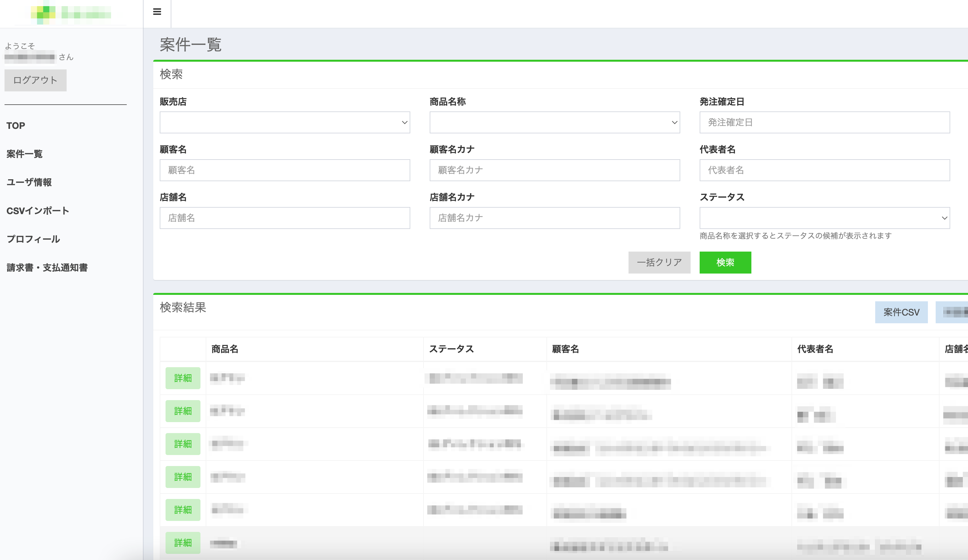Click 詳細 on the third result row
This screenshot has height=560, width=968.
(x=183, y=444)
